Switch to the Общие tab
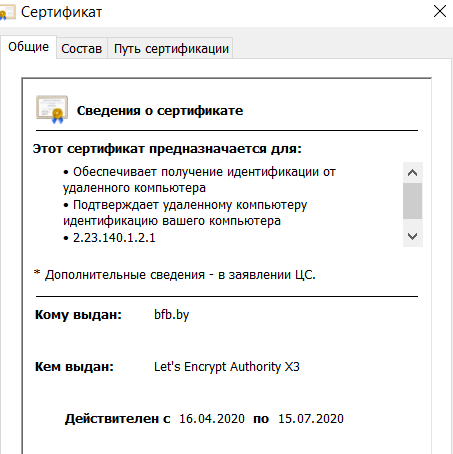 click(28, 47)
